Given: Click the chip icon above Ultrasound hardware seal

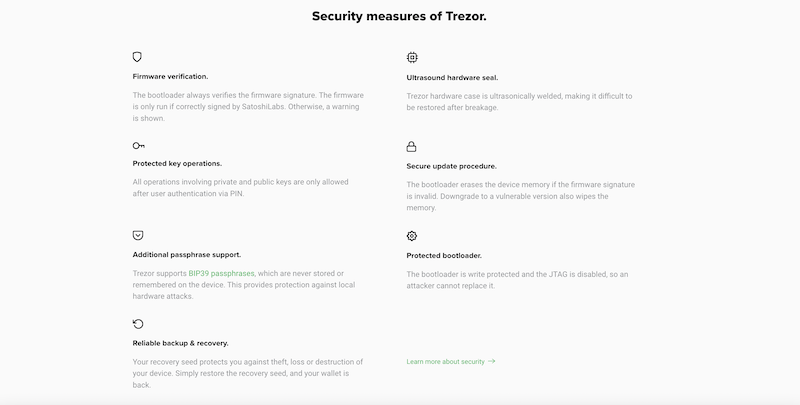Looking at the screenshot, I should (412, 57).
